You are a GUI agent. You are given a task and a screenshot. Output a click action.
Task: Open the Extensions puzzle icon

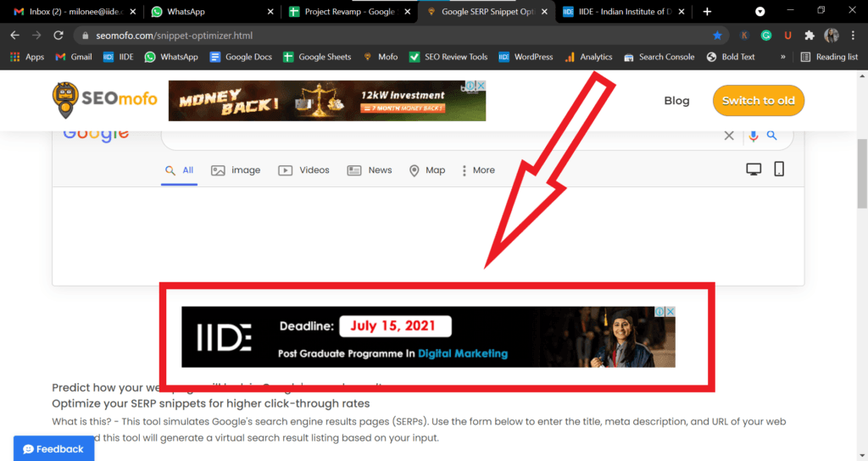(x=810, y=36)
